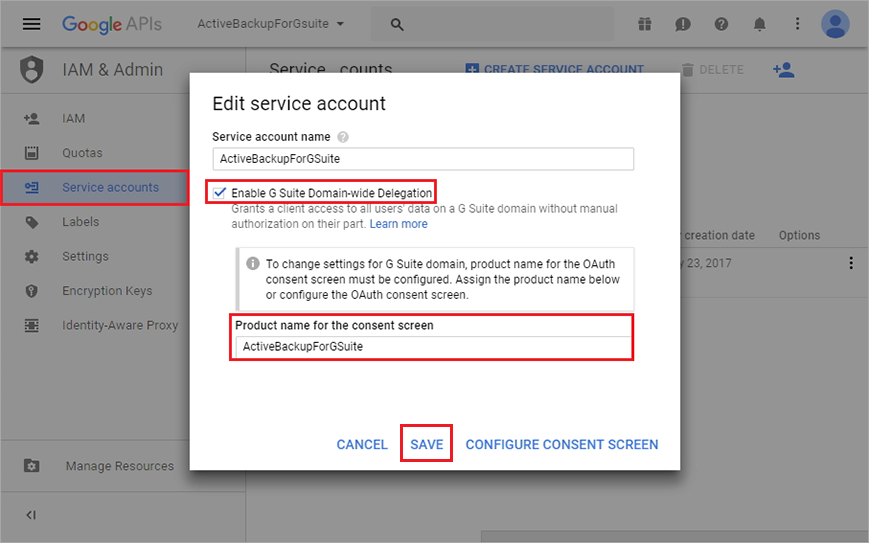
Task: Click SAVE in the dialog
Action: tap(427, 444)
